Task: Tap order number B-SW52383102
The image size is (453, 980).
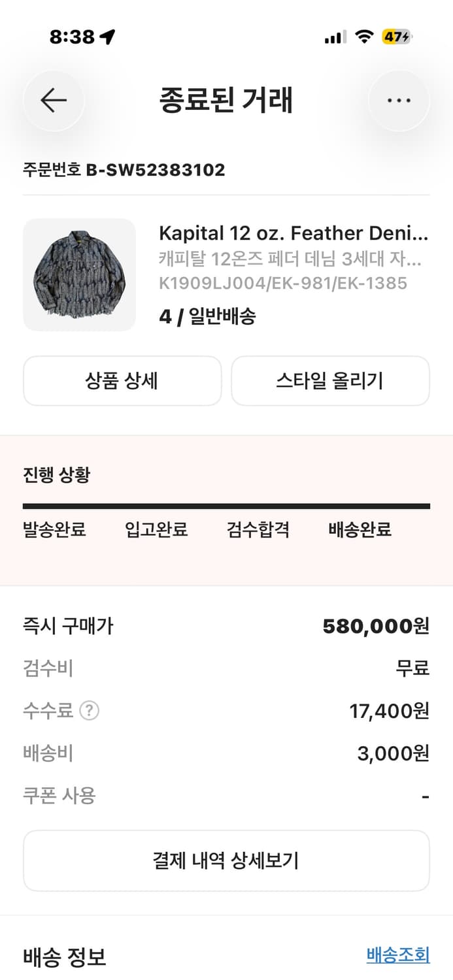Action: (124, 171)
